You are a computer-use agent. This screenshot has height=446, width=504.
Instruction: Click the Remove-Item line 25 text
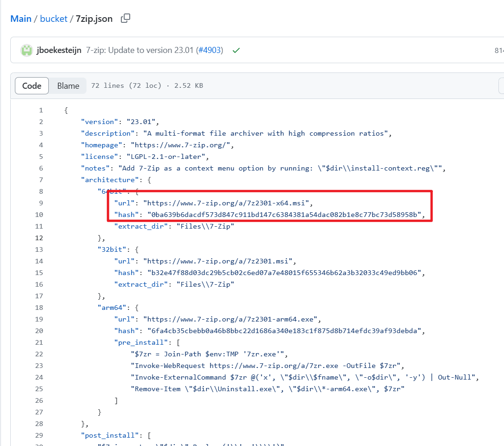tap(267, 389)
